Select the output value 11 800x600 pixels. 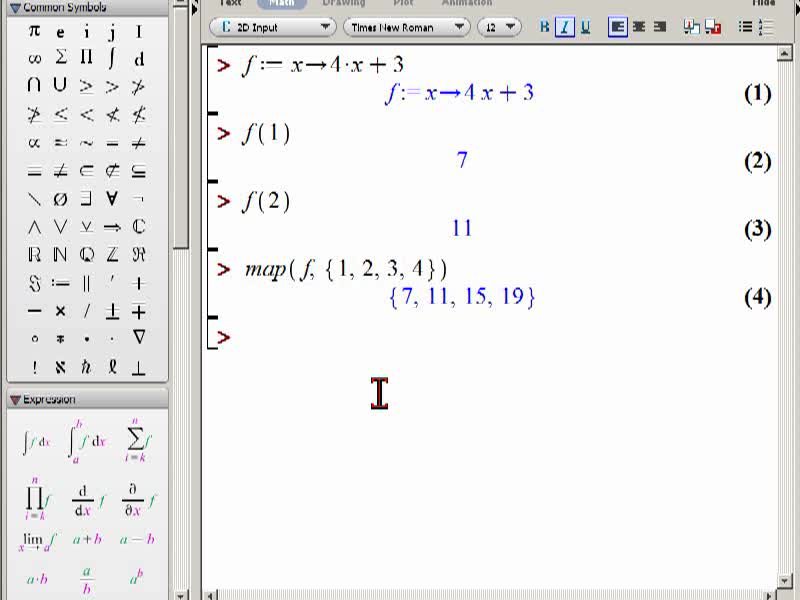pos(462,228)
